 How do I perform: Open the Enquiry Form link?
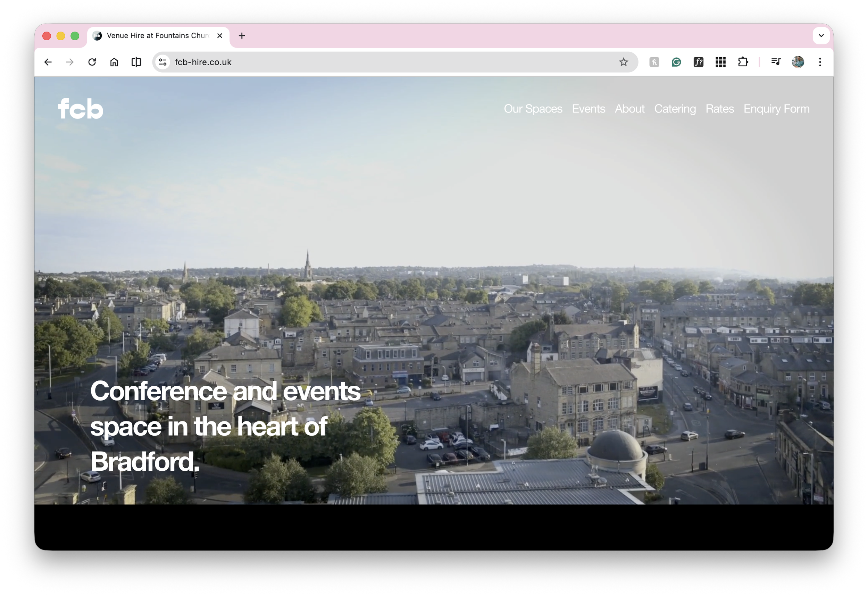point(776,109)
